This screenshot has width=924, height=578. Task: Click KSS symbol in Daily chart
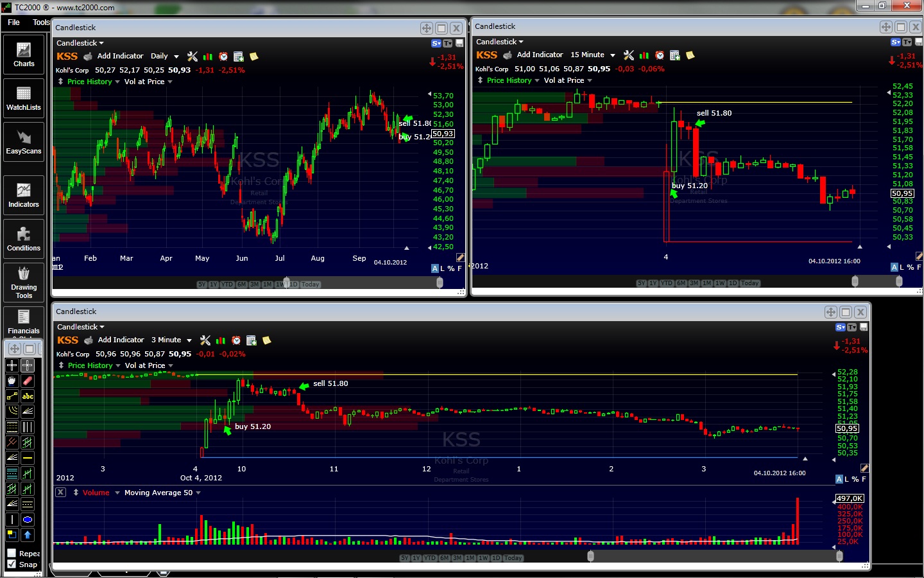pyautogui.click(x=67, y=57)
